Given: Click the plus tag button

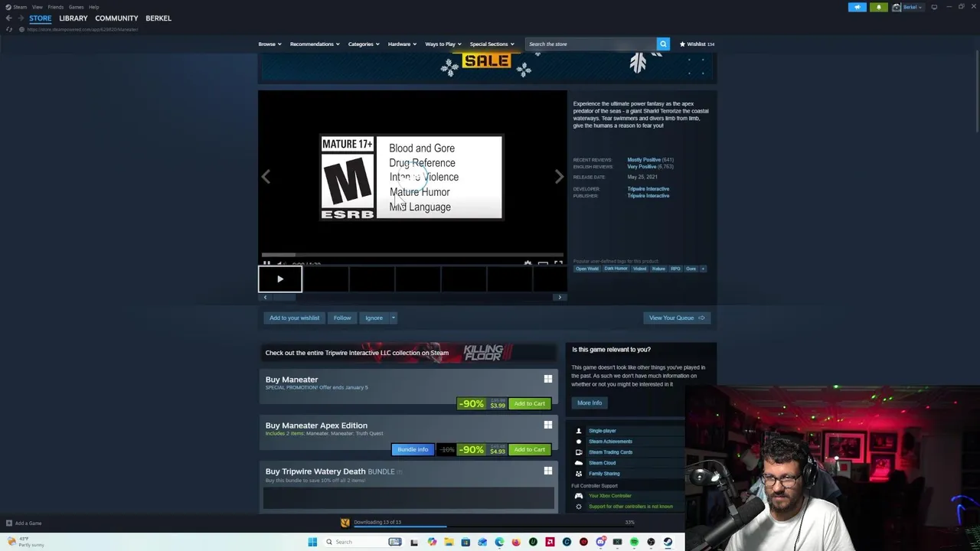Looking at the screenshot, I should 703,269.
